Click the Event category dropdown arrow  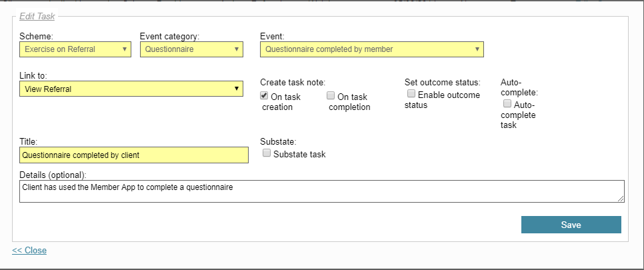tap(237, 49)
